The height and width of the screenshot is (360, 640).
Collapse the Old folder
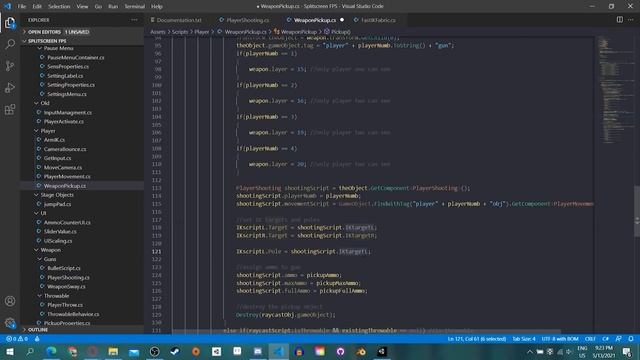point(45,103)
